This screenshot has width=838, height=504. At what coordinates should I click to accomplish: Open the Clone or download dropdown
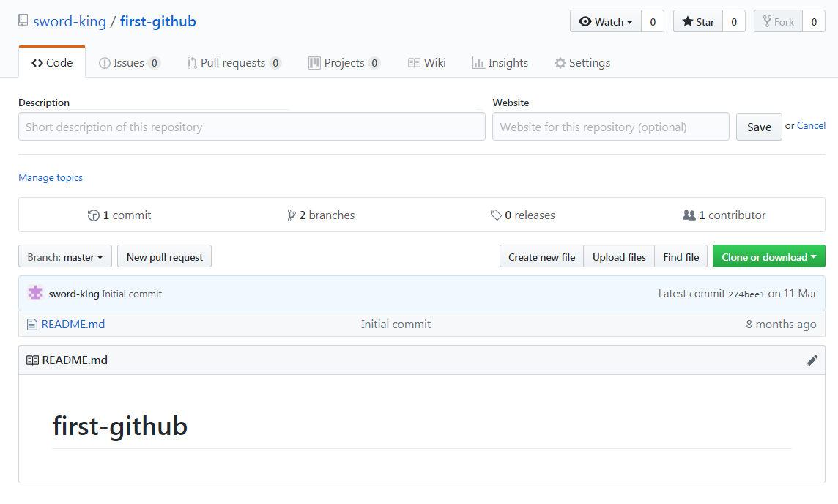(x=769, y=256)
